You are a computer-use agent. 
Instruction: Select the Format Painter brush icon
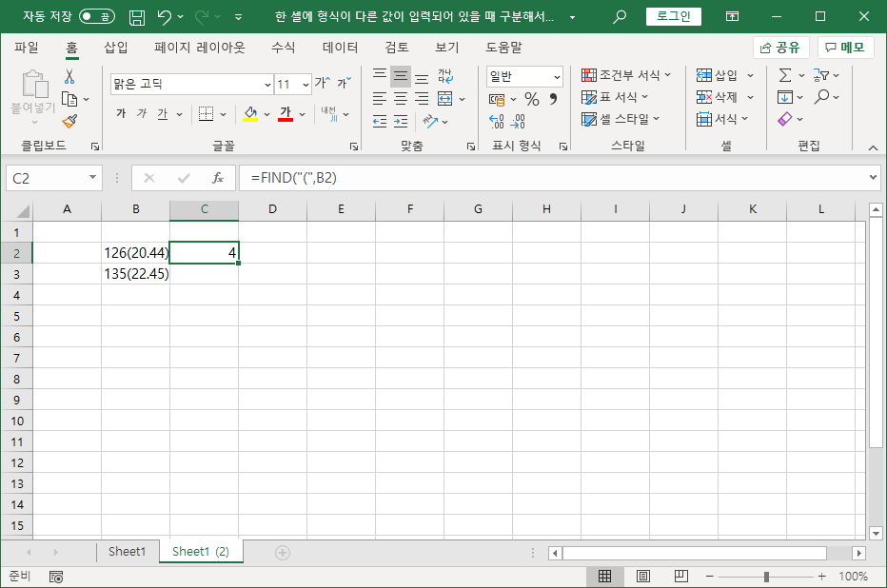pos(69,121)
